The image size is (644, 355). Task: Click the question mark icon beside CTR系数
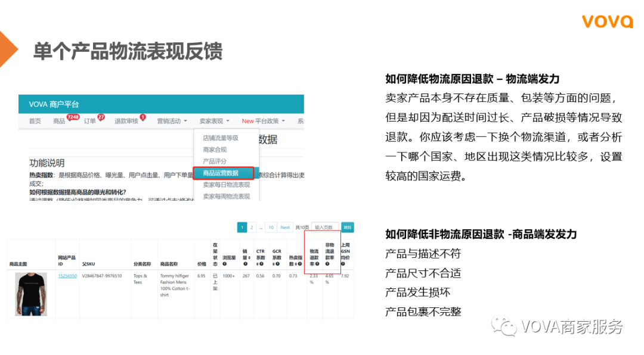(262, 263)
